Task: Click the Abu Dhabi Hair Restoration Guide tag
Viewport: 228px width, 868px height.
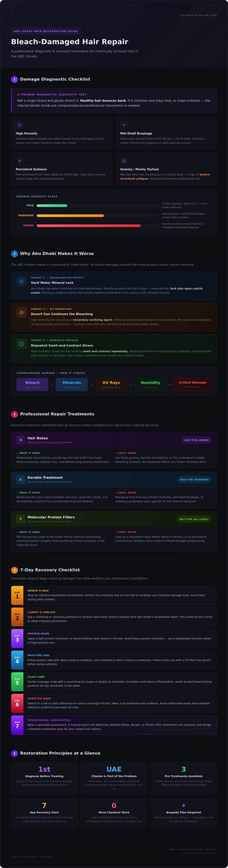Action: pyautogui.click(x=46, y=31)
